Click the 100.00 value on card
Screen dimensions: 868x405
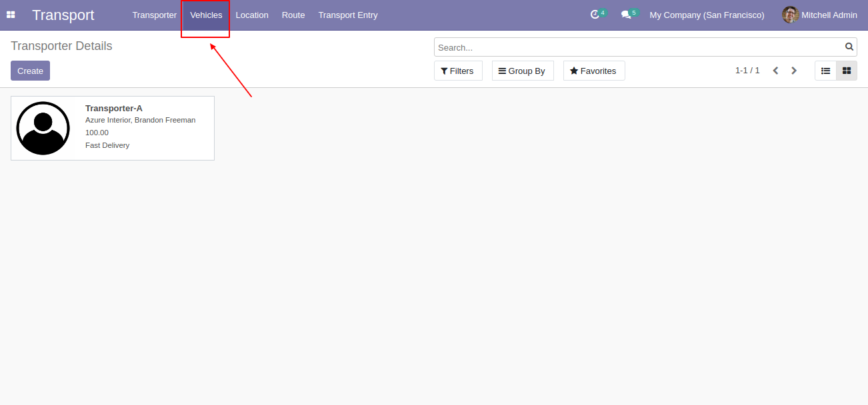click(x=97, y=133)
